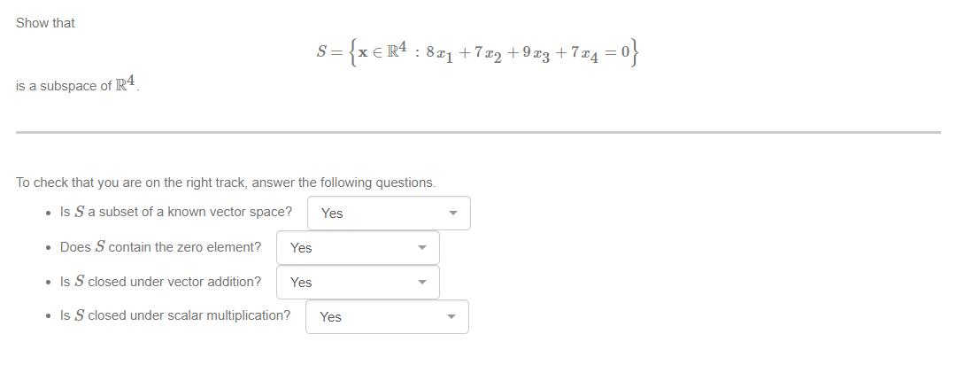The width and height of the screenshot is (980, 373).
Task: Open the zero element answer dropdown
Action: (x=358, y=248)
